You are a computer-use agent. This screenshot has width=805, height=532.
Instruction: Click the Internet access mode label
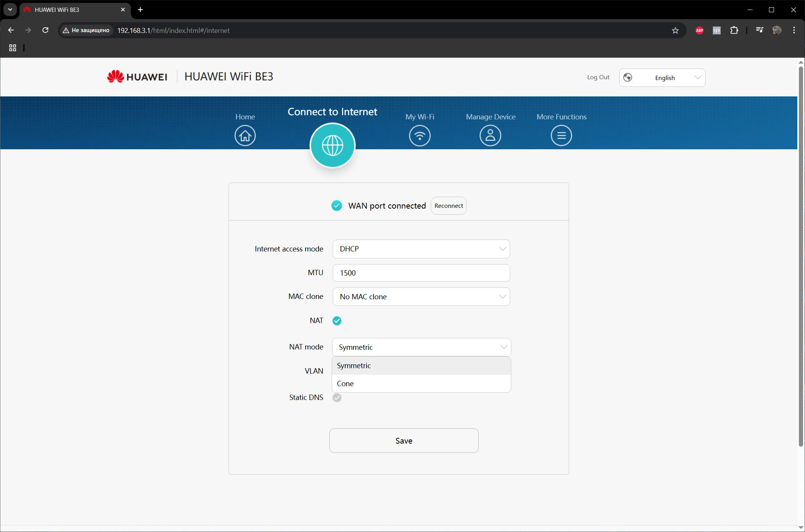(289, 249)
